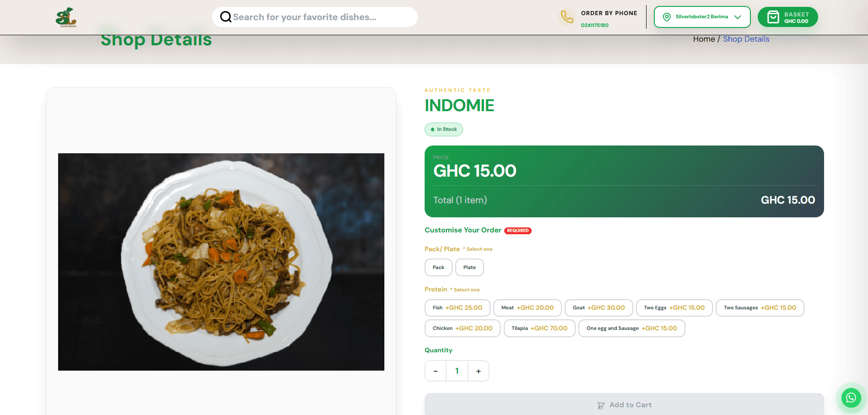This screenshot has height=415, width=868.
Task: Open the basket shopping bag icon
Action: [x=773, y=17]
